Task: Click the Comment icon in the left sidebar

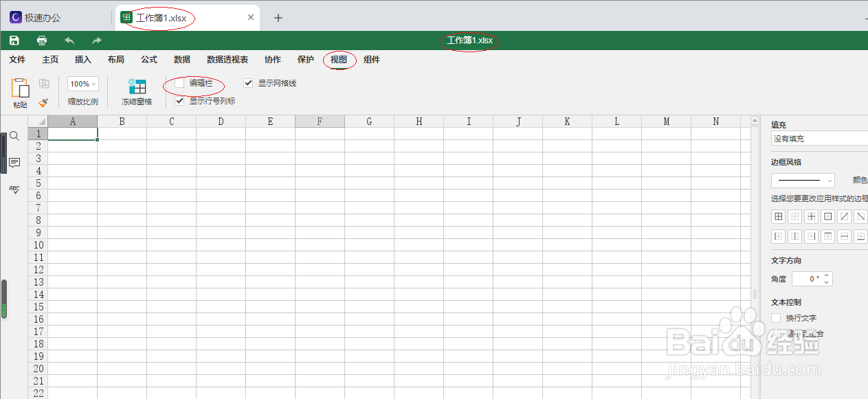Action: coord(14,163)
